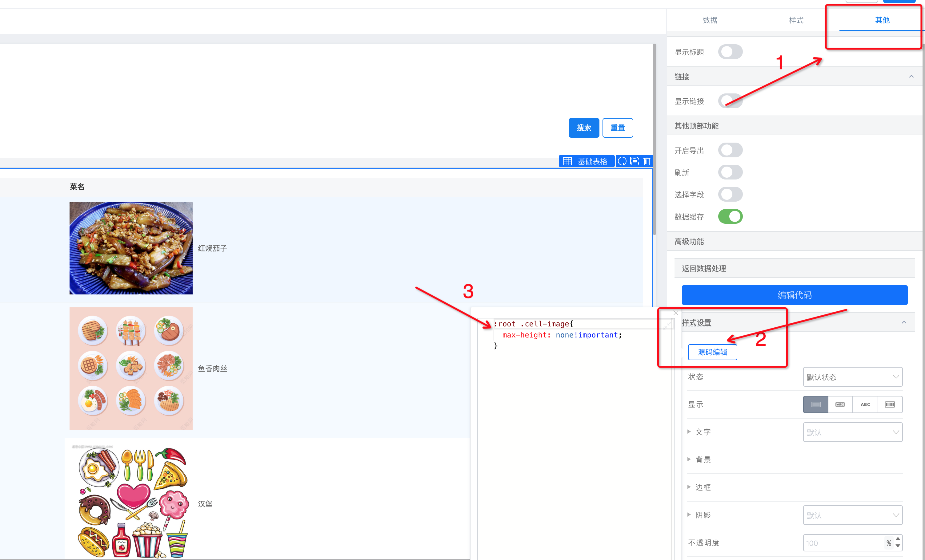Screen dimensions: 925x560
Task: Click the 红烧茄子 dish image thumbnail
Action: (x=131, y=248)
